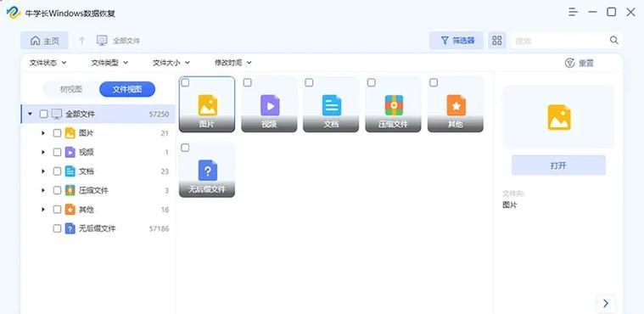Click inside the search input field
Viewport: 644px width, 314px height.
point(560,40)
